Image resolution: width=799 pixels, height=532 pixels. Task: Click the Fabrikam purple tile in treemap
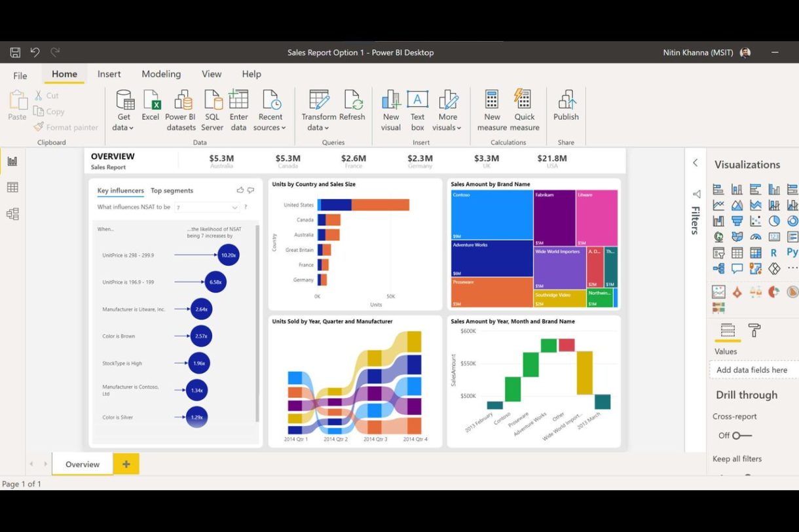pyautogui.click(x=555, y=218)
